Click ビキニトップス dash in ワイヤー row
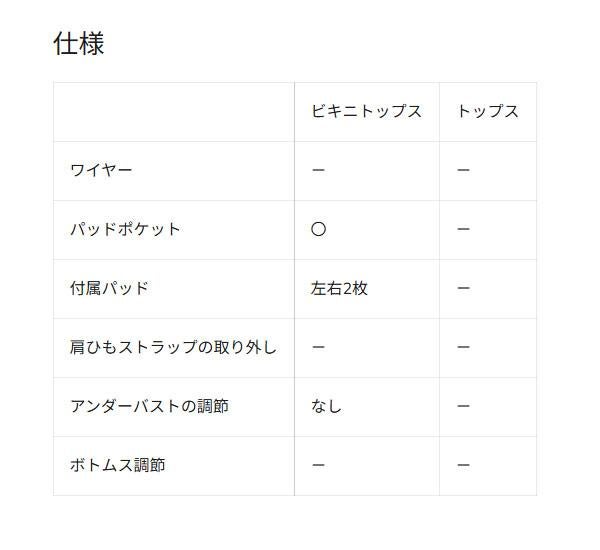This screenshot has height=550, width=600. click(x=318, y=170)
